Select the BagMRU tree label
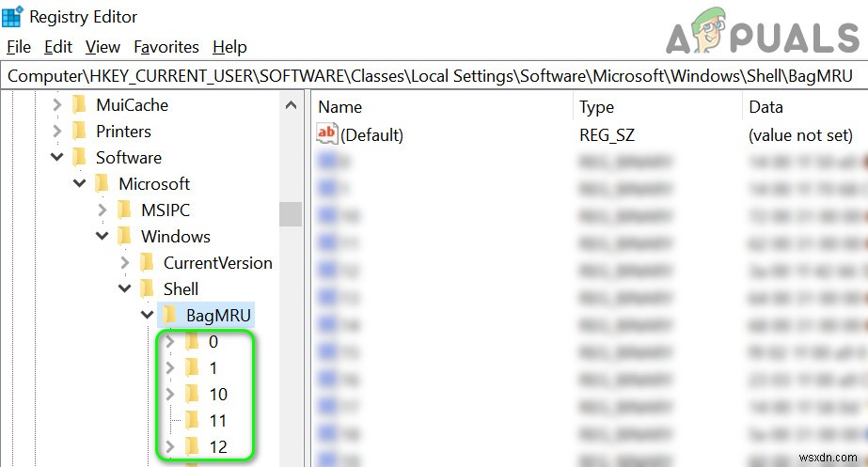This screenshot has width=868, height=467. [x=219, y=316]
